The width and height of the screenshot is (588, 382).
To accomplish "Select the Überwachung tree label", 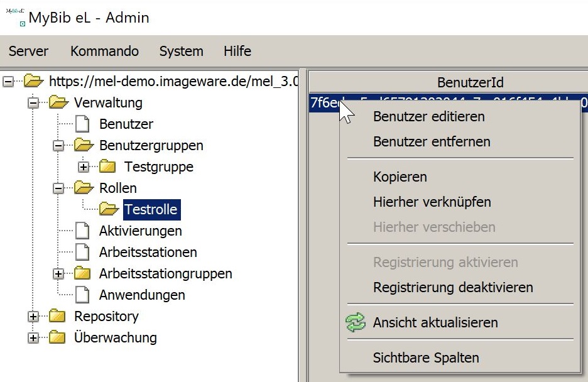I will click(115, 337).
